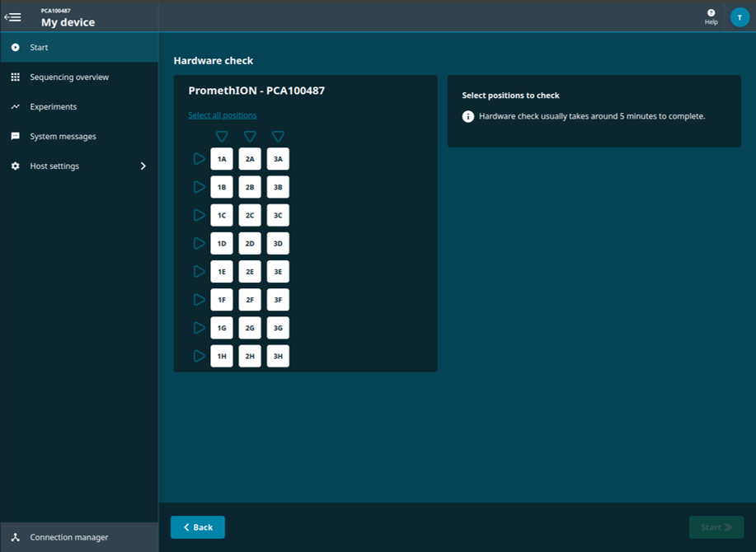The width and height of the screenshot is (756, 552).
Task: Toggle flow cell position 1G
Action: [x=222, y=328]
